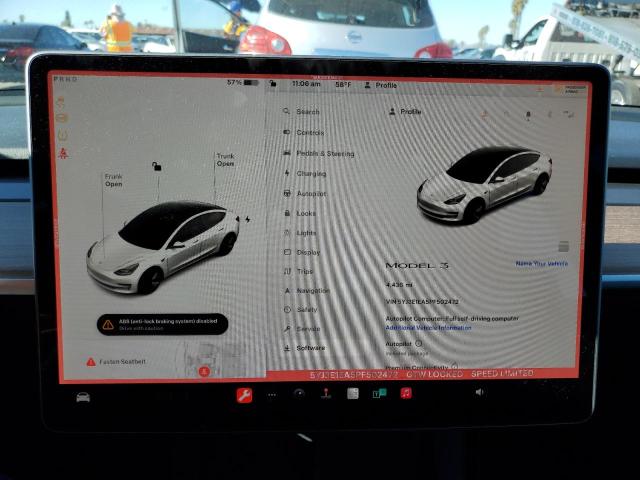Open Pedals & Steering settings
Viewport: 640px width, 480px height.
pos(319,153)
